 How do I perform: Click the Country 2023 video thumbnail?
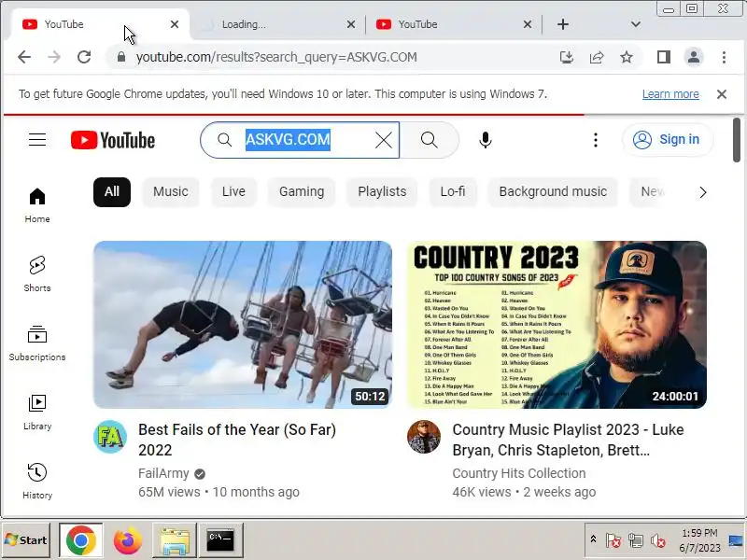click(557, 325)
